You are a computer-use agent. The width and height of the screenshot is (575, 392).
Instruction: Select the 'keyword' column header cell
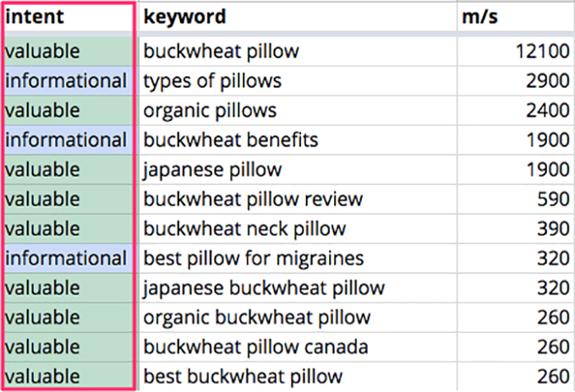click(x=298, y=17)
